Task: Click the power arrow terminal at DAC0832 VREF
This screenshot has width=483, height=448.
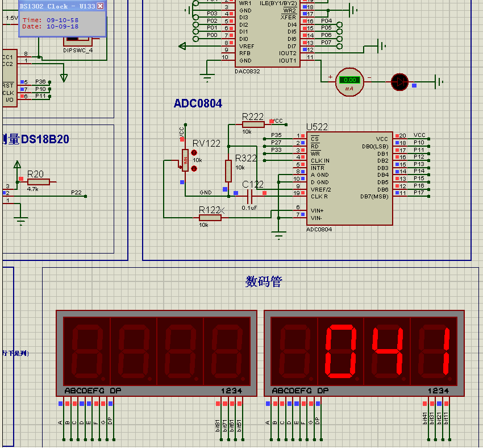Action: coord(182,46)
